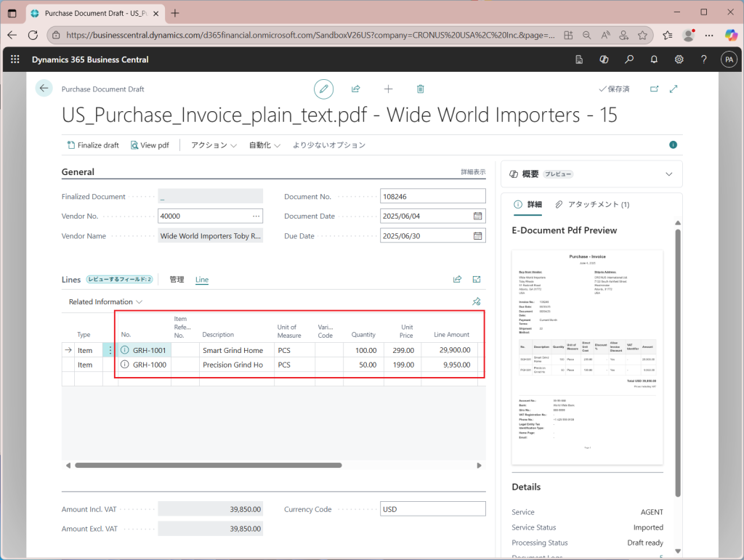
Task: Open the Vendor No. lookup ellipsis
Action: coord(256,216)
